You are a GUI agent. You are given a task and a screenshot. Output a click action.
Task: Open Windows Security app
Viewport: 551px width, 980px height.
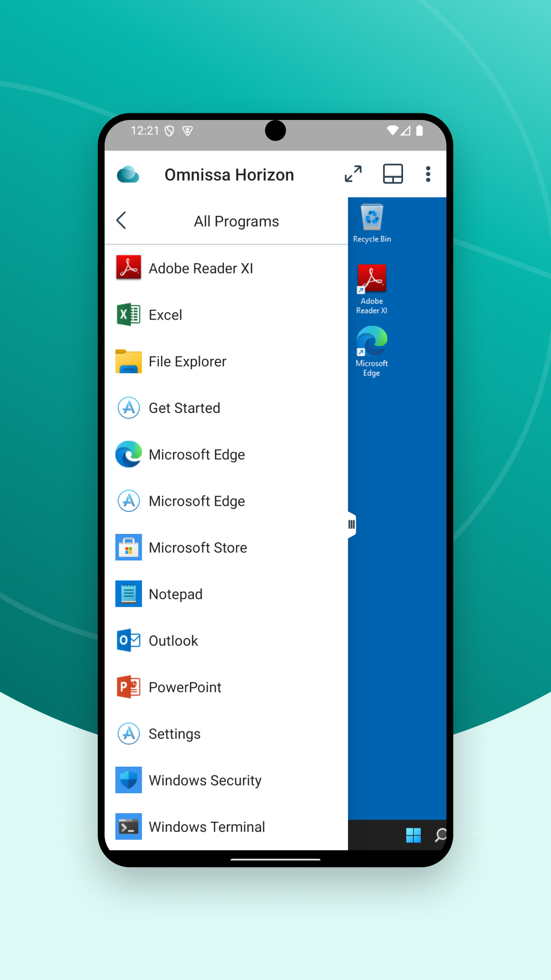click(x=205, y=780)
